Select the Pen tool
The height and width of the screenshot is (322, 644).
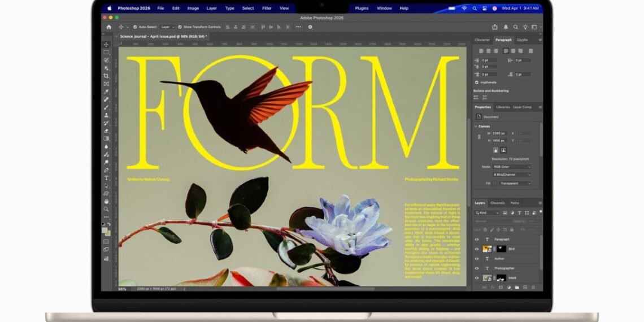[106, 170]
